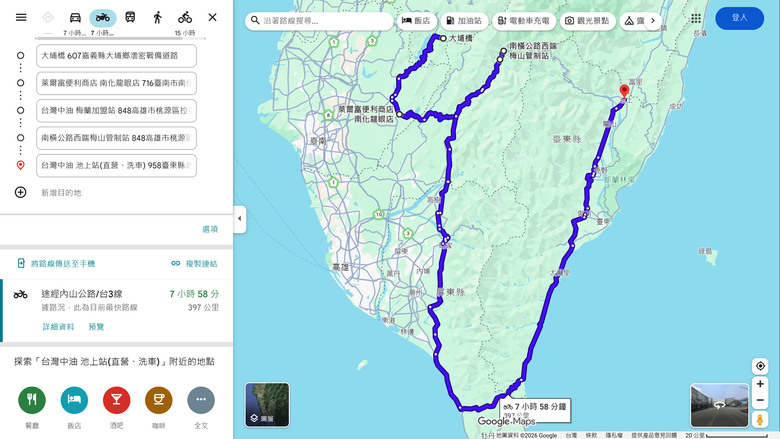
Task: Open route 選項 options
Action: [210, 229]
